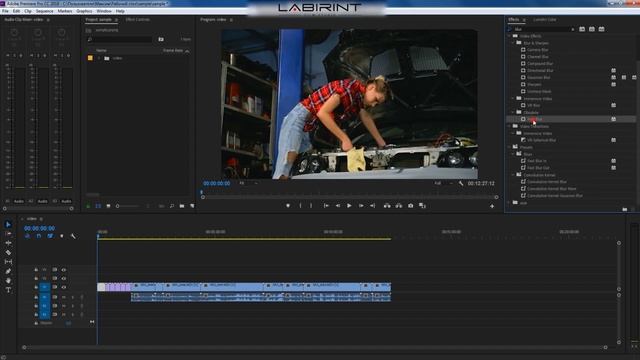Viewport: 640px width, 360px height.
Task: Select the Razor tool
Action: click(x=8, y=253)
